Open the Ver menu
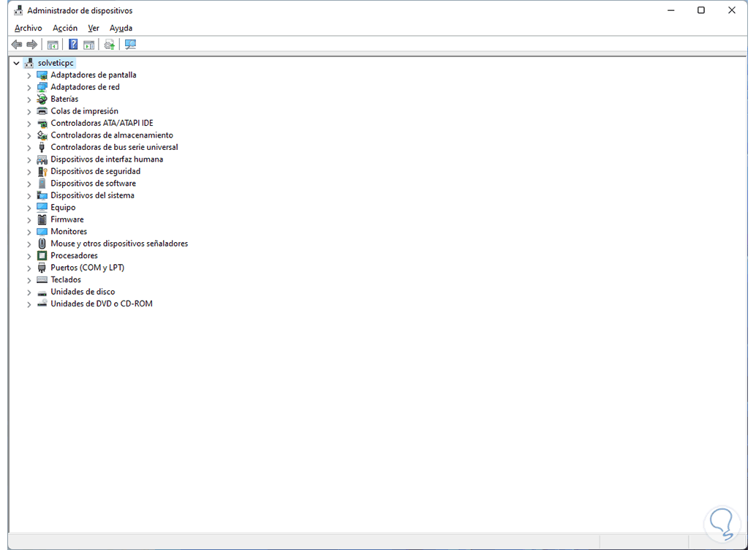 [94, 28]
